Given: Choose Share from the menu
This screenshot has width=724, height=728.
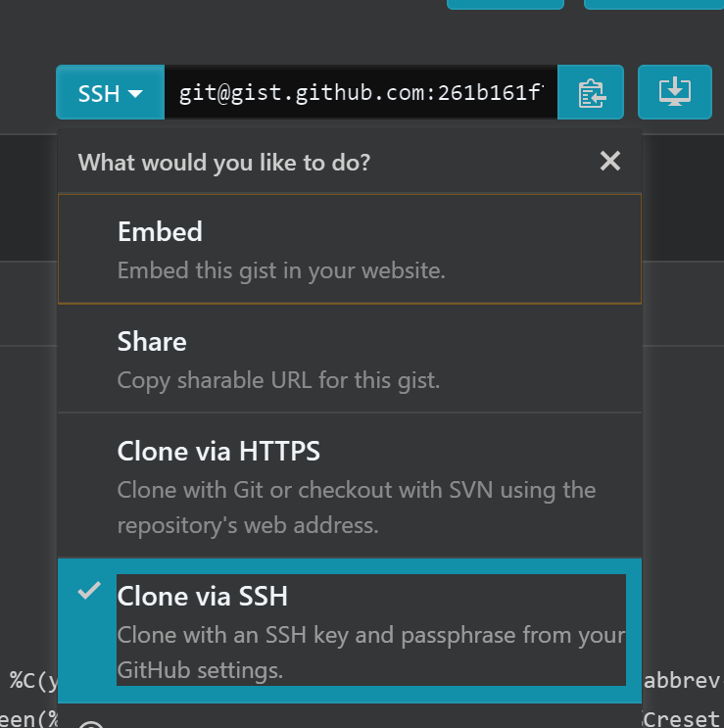Looking at the screenshot, I should coord(350,359).
